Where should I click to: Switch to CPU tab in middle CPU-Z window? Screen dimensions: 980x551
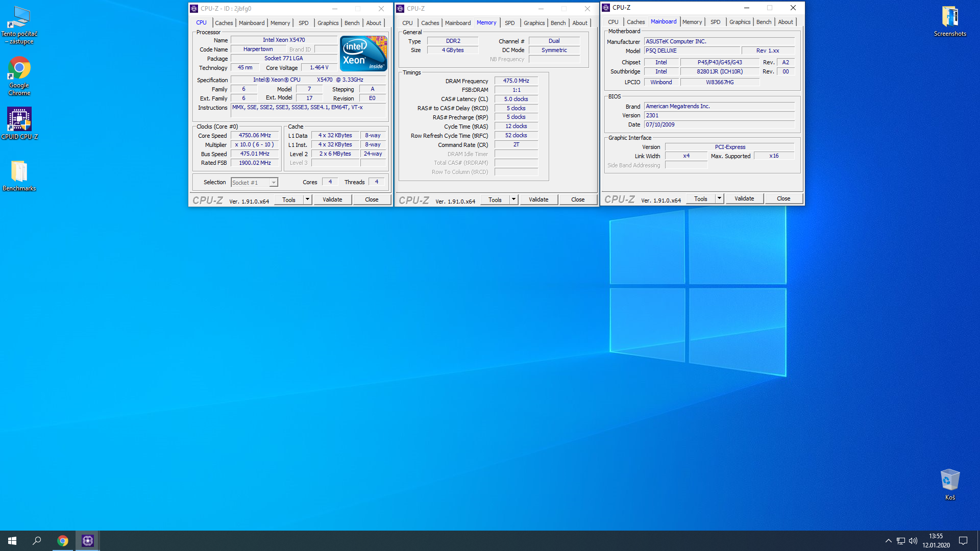(x=407, y=23)
